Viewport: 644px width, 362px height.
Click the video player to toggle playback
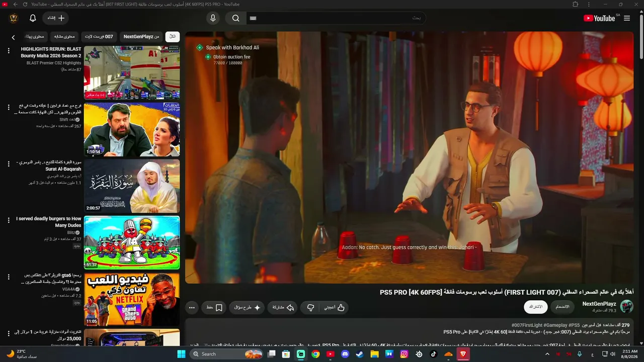(409, 157)
